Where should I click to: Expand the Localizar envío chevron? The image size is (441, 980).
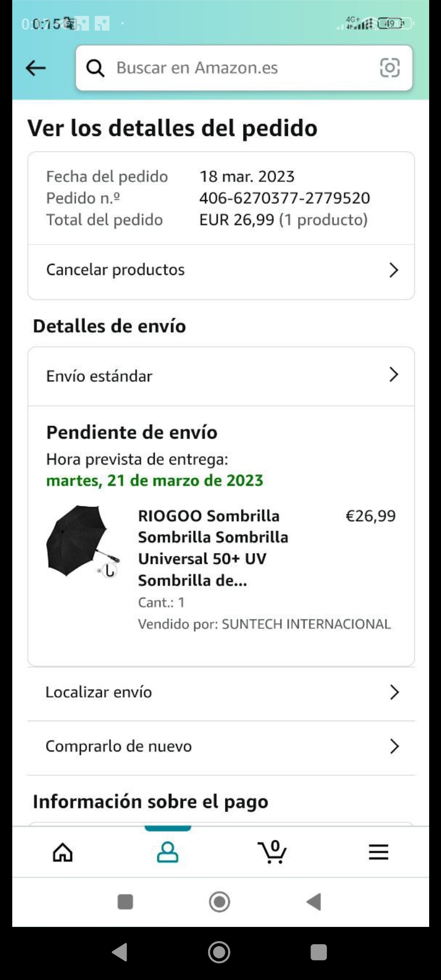tap(394, 692)
